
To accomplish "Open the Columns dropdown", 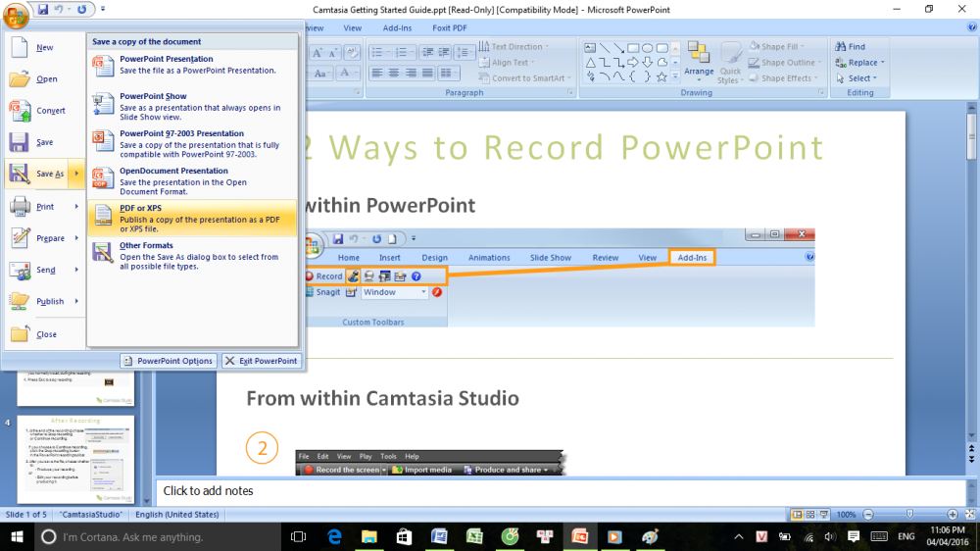I will [449, 74].
